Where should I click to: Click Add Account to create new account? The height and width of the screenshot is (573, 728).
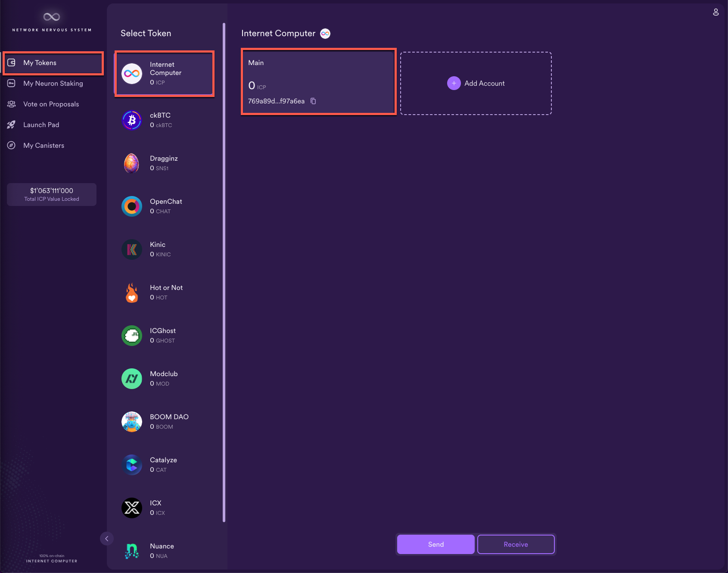[x=476, y=83]
